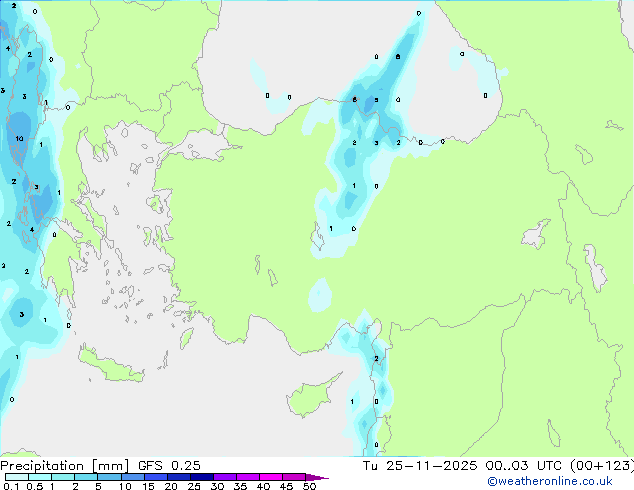Select the 20–25 mm dark blue swatch

[x=179, y=477]
